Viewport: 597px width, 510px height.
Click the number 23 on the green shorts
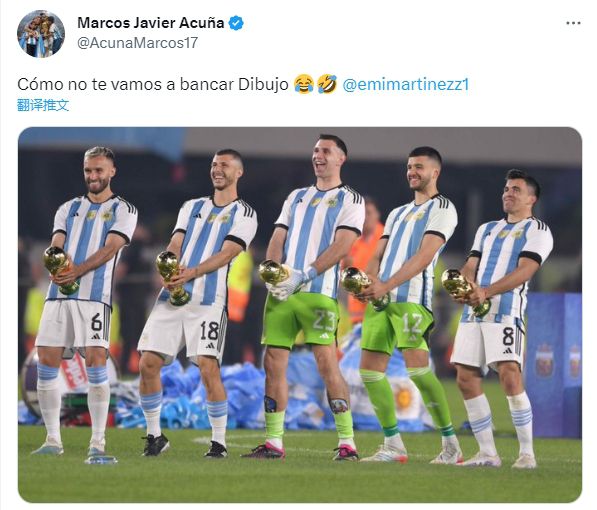click(x=324, y=320)
